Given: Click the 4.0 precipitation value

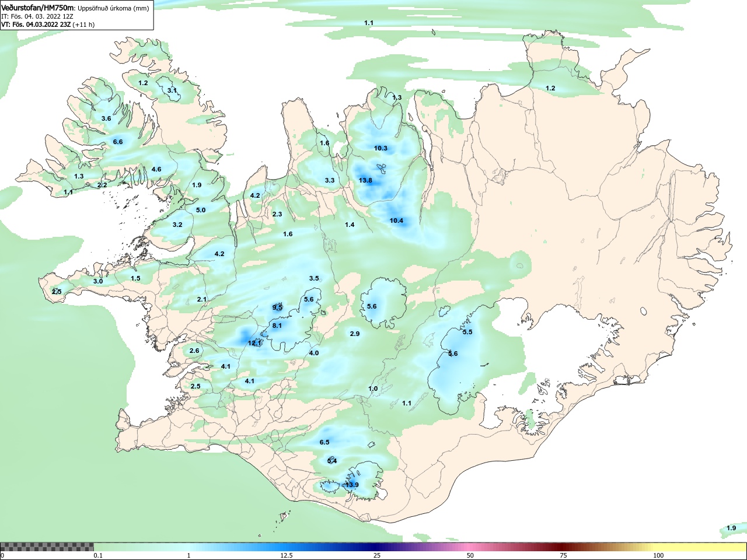Looking at the screenshot, I should [x=314, y=353].
